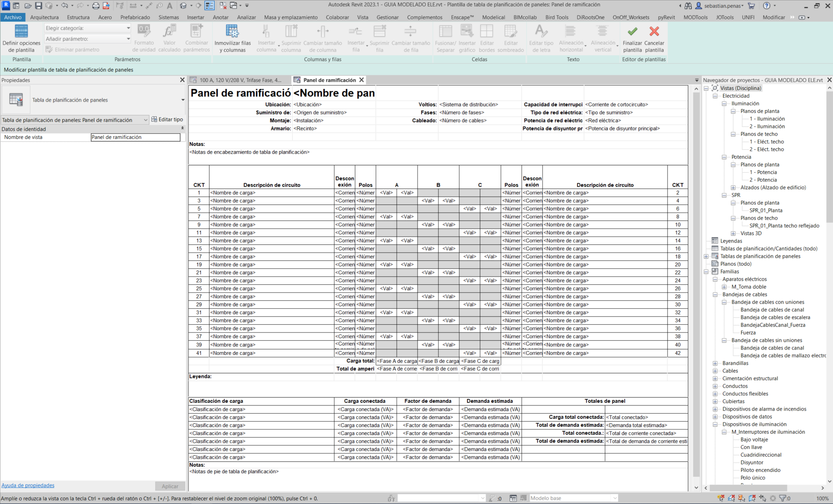
Task: Expand the Cables family node
Action: point(715,371)
